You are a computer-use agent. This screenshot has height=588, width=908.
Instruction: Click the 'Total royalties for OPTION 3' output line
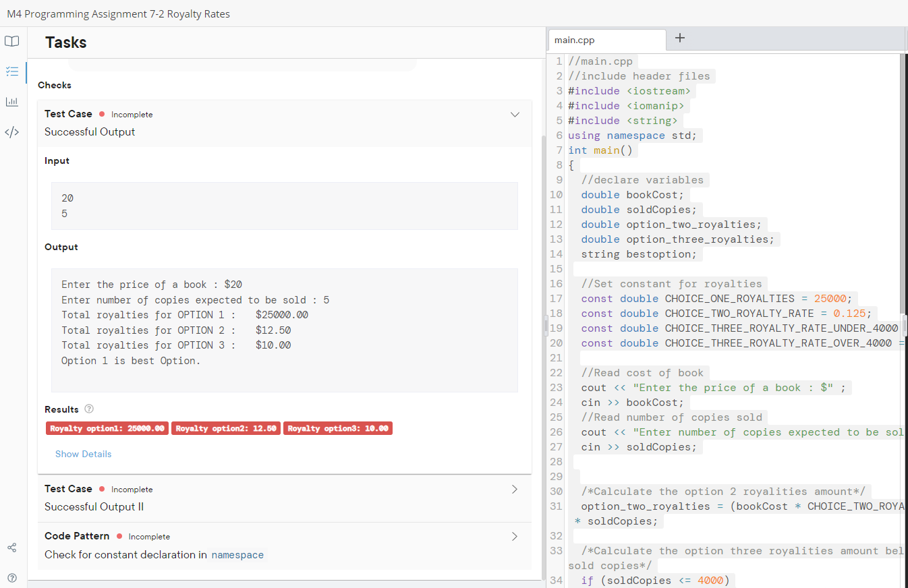pos(176,345)
